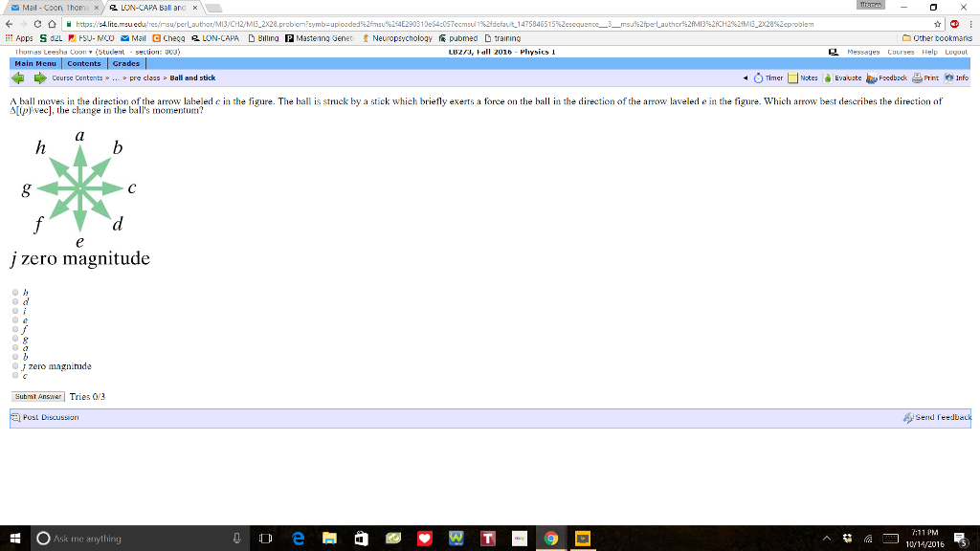
Task: Go to previous resource with green left arrow
Action: (x=18, y=78)
